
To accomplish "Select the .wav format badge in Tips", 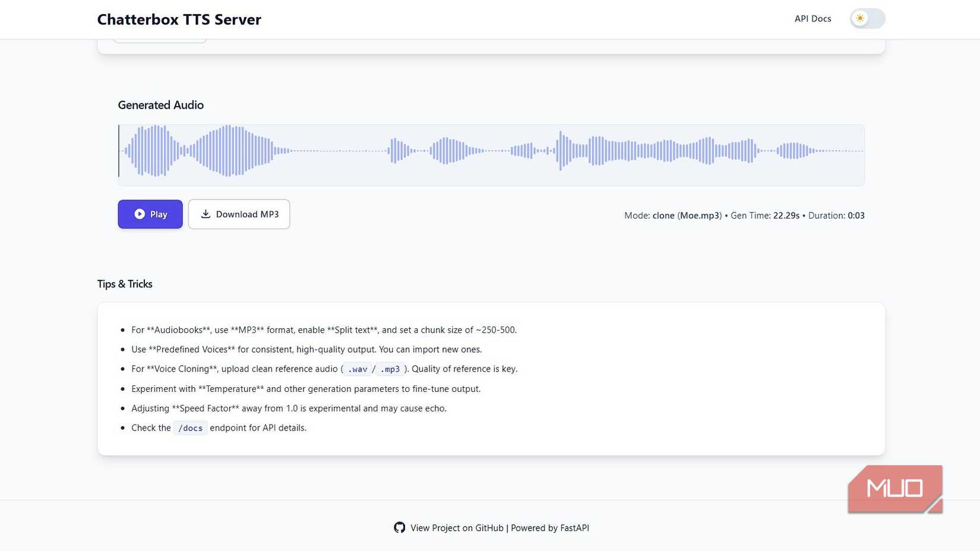I will 356,369.
